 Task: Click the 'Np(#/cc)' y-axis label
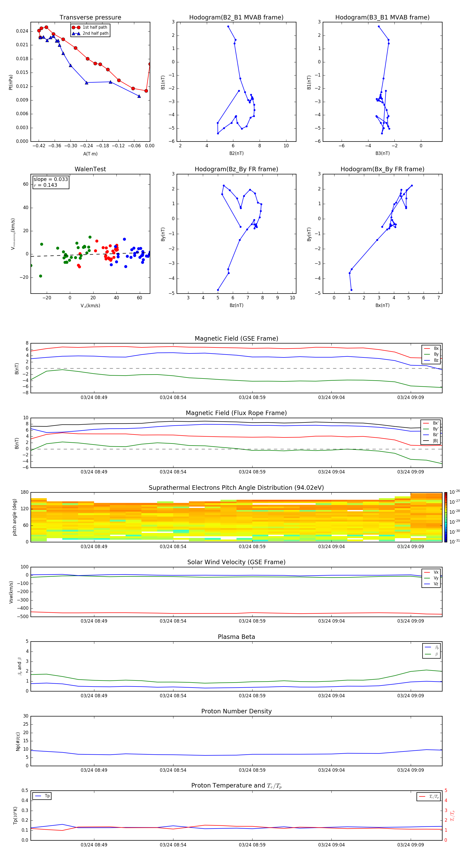point(18,741)
